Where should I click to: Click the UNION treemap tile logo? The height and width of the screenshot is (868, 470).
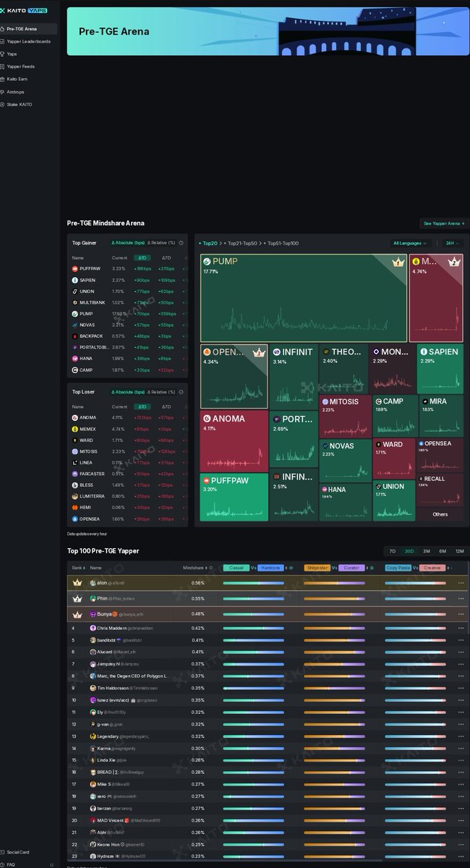pos(379,487)
